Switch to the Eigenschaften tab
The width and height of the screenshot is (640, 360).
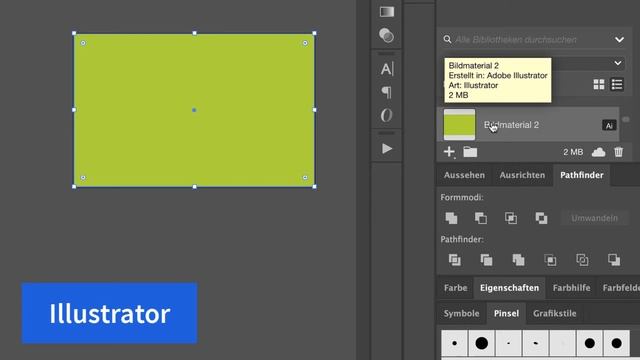point(509,288)
